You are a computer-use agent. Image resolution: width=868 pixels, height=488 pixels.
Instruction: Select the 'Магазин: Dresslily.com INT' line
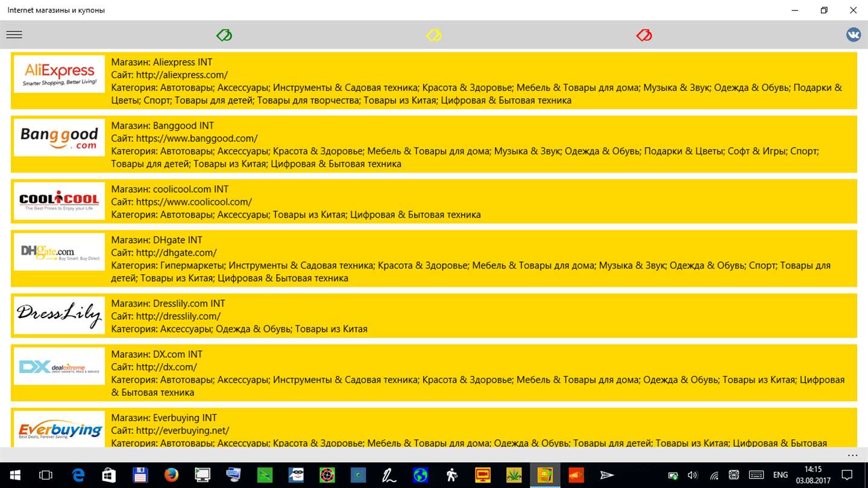coord(168,303)
